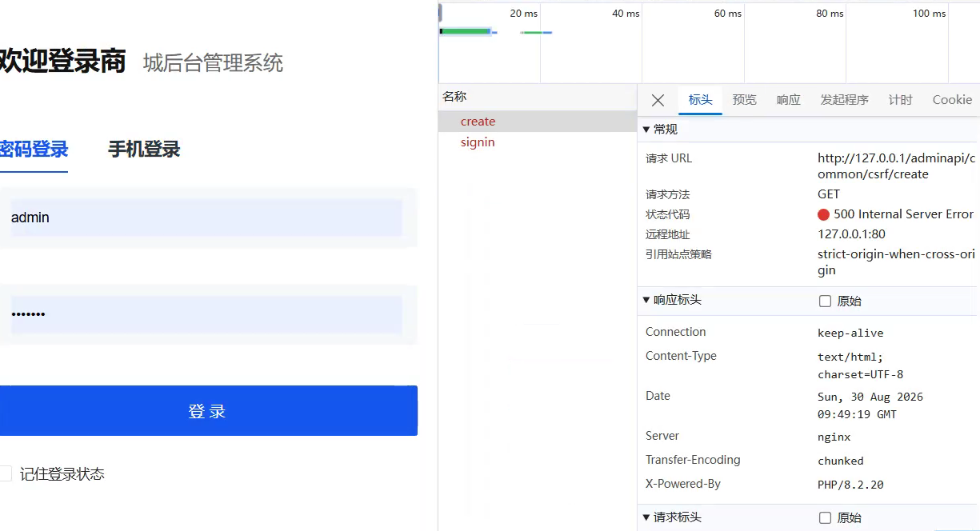The height and width of the screenshot is (531, 980).
Task: Click the 500 Internal Server Error text
Action: coord(903,214)
